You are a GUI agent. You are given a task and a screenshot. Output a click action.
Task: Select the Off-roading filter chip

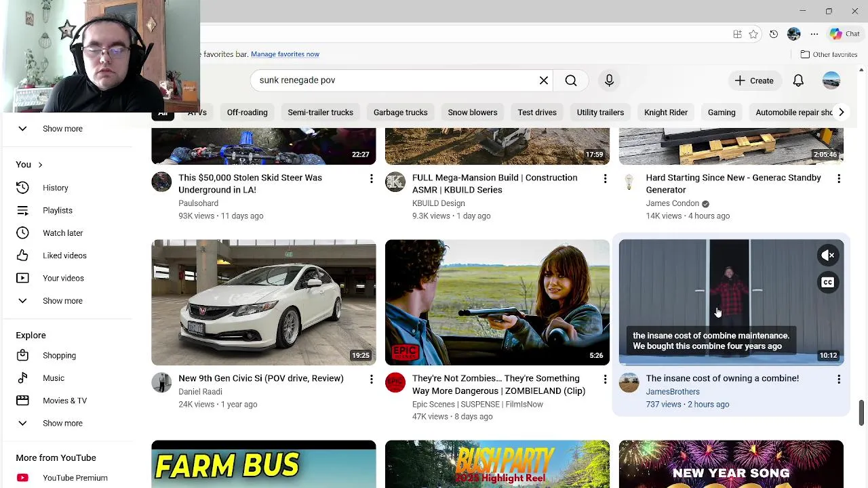pyautogui.click(x=248, y=113)
